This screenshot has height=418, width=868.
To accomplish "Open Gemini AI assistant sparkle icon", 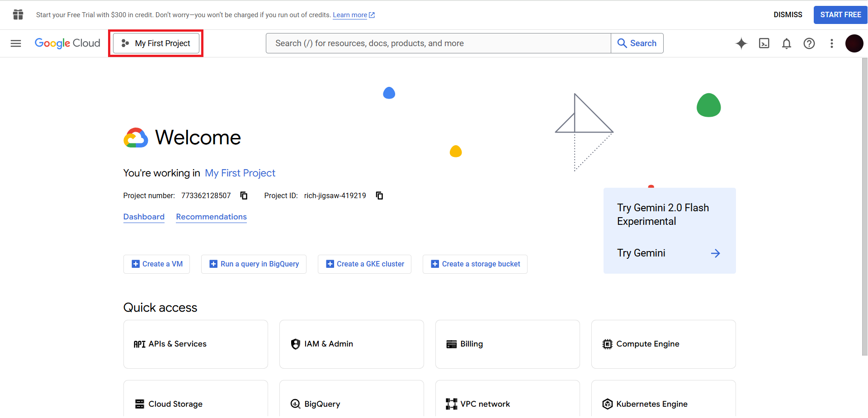I will click(x=741, y=43).
